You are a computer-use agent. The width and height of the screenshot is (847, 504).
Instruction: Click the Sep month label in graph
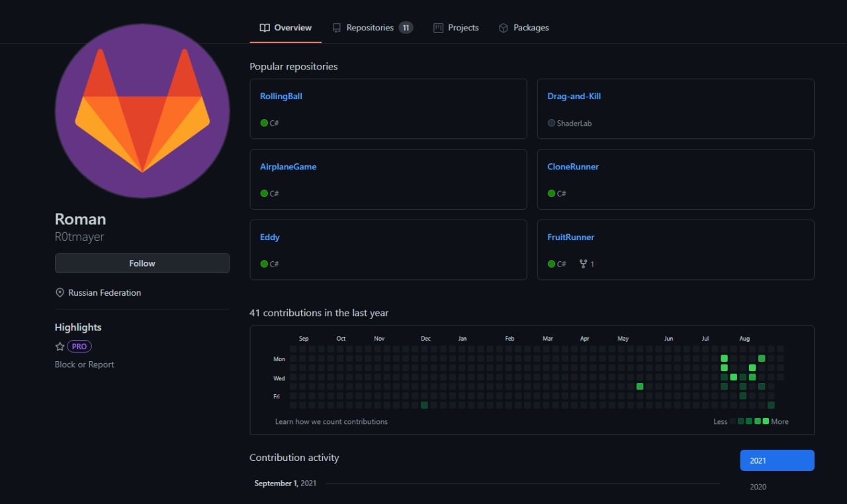[304, 339]
